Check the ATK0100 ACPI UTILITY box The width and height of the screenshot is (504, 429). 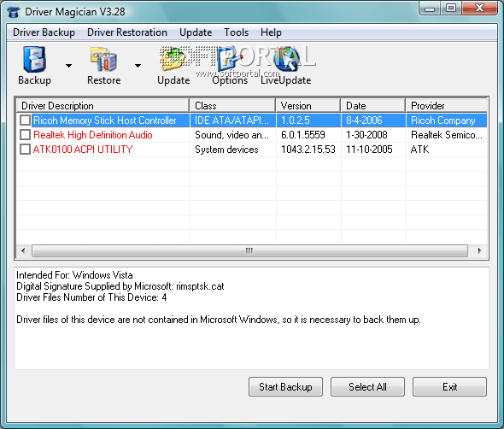[25, 150]
